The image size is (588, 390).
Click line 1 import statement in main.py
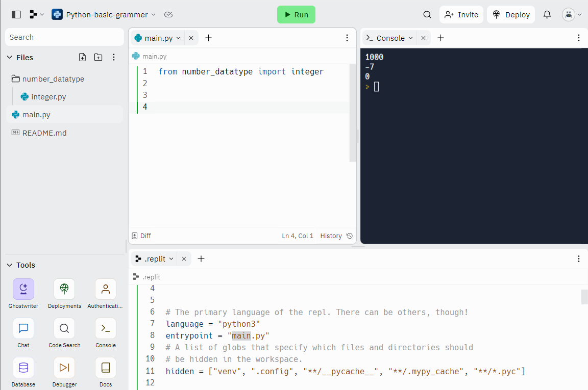tap(241, 71)
